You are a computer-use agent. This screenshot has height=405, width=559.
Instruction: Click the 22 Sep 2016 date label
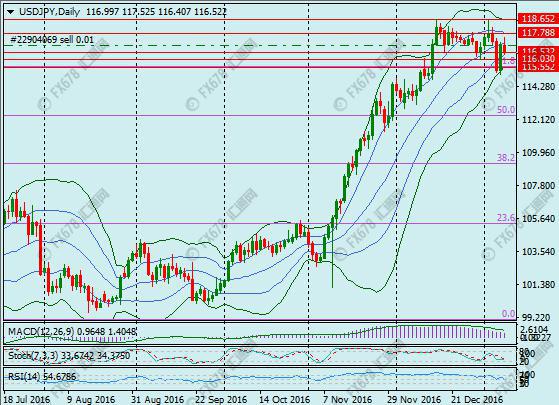221,399
